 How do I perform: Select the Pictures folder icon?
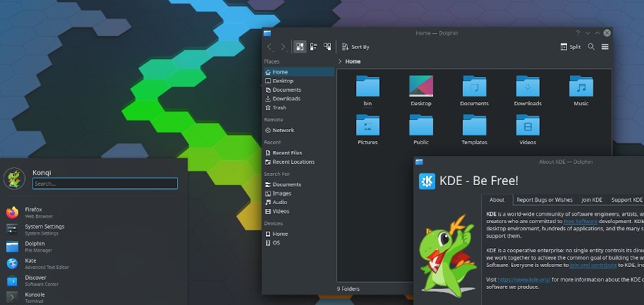tap(367, 125)
